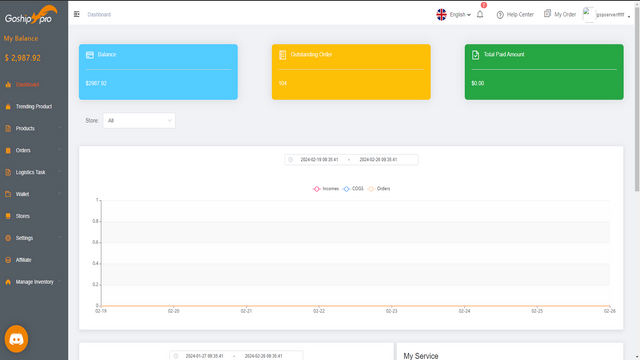Click the Dashboard breadcrumb link

pyautogui.click(x=99, y=15)
